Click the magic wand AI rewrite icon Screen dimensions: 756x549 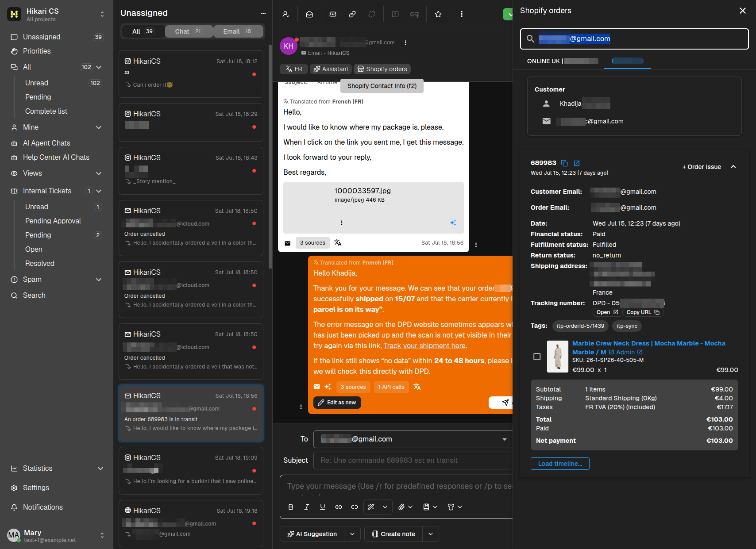pos(371,507)
